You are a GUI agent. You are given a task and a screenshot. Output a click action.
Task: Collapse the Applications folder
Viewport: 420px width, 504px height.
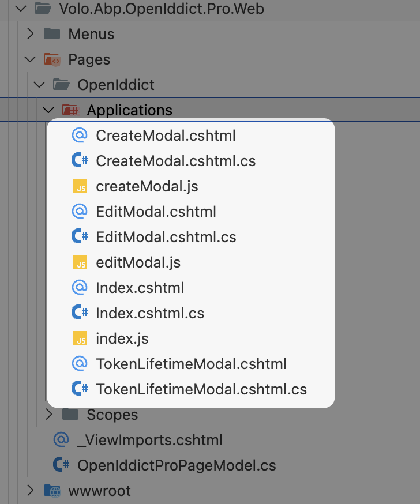[49, 110]
